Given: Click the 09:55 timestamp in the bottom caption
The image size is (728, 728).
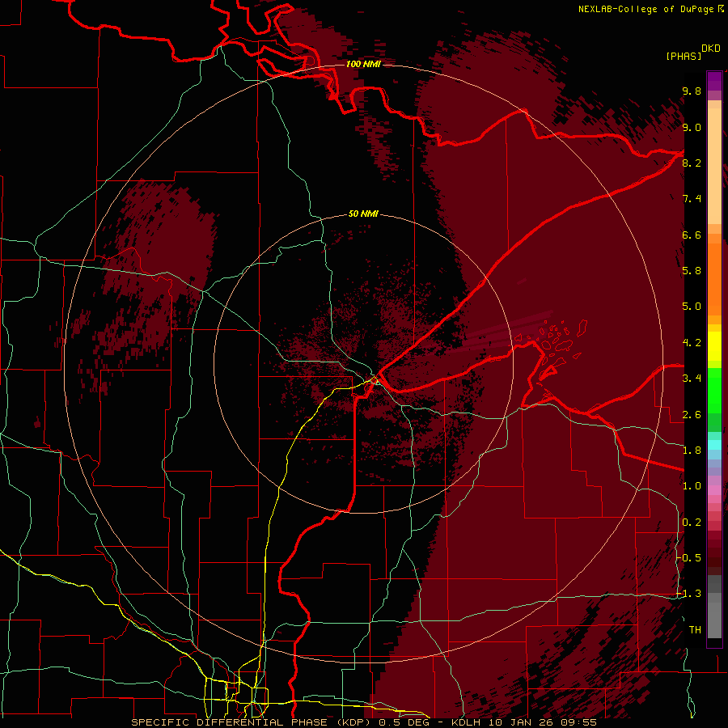Looking at the screenshot, I should tap(581, 722).
